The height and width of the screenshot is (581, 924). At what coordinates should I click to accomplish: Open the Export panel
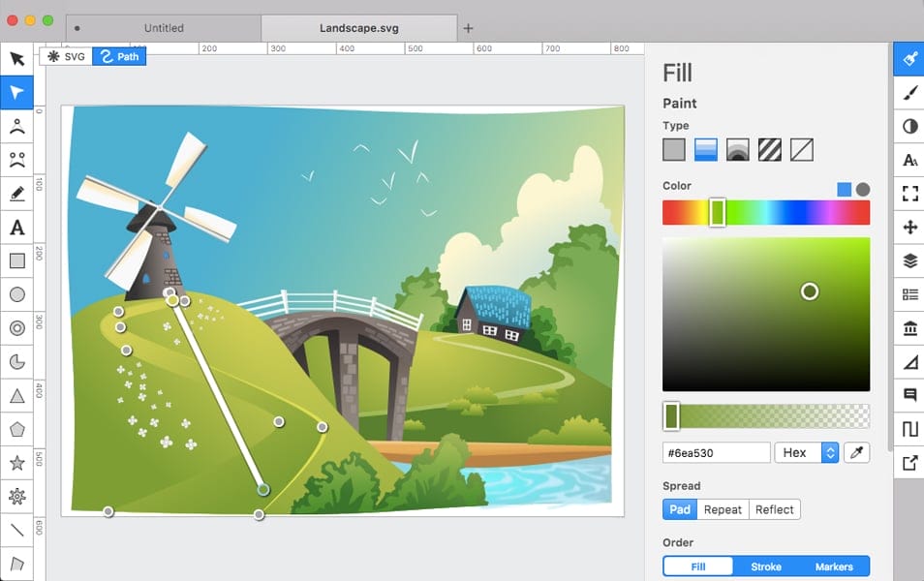tap(909, 462)
